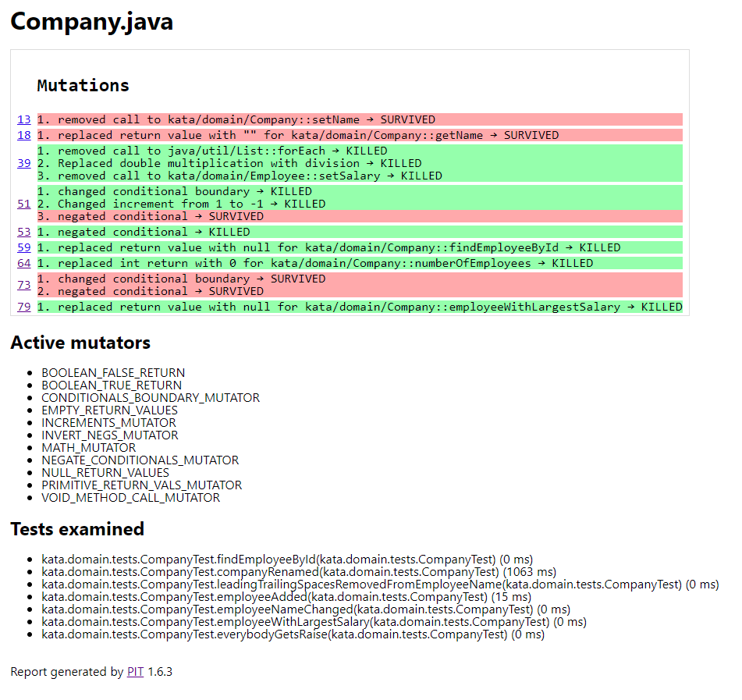The width and height of the screenshot is (742, 700).
Task: Select NEGATE_CONDITIONALS_MUTATOR entry
Action: [x=140, y=460]
